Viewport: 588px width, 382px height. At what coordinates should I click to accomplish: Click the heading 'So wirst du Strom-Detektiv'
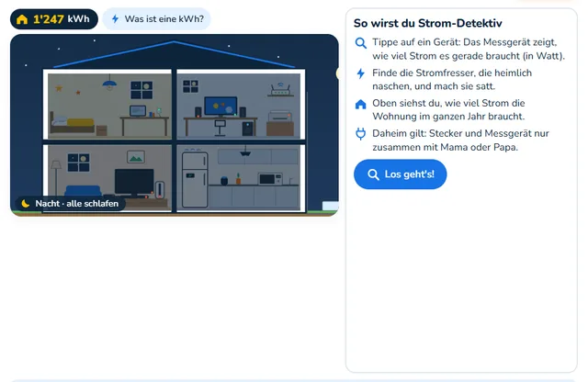pyautogui.click(x=428, y=23)
